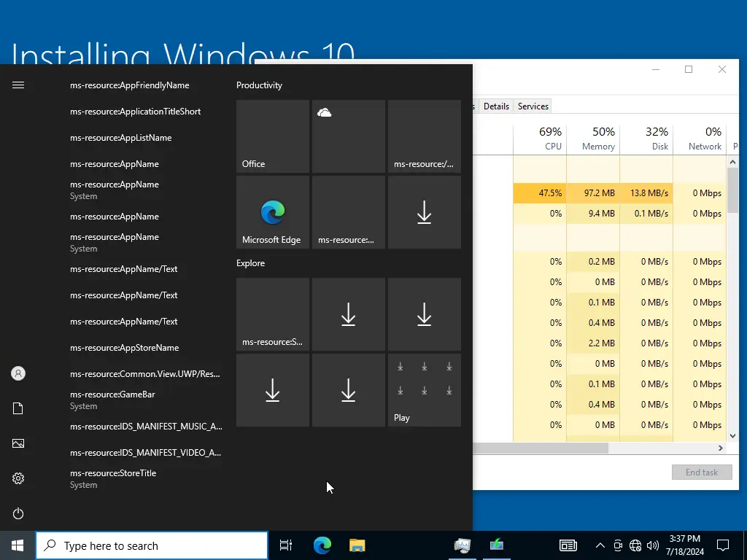Open ms-resource:ApplicationTitleShort app entry
Image resolution: width=747 pixels, height=560 pixels.
[135, 112]
